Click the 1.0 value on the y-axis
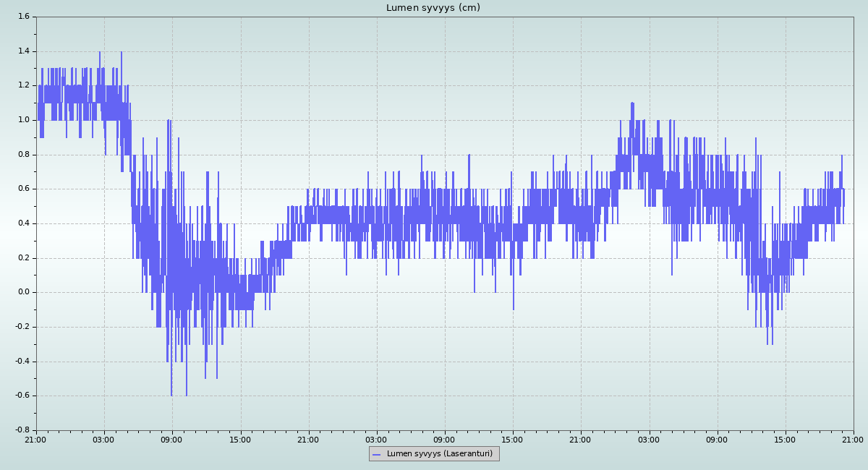868x470 pixels. click(x=23, y=120)
